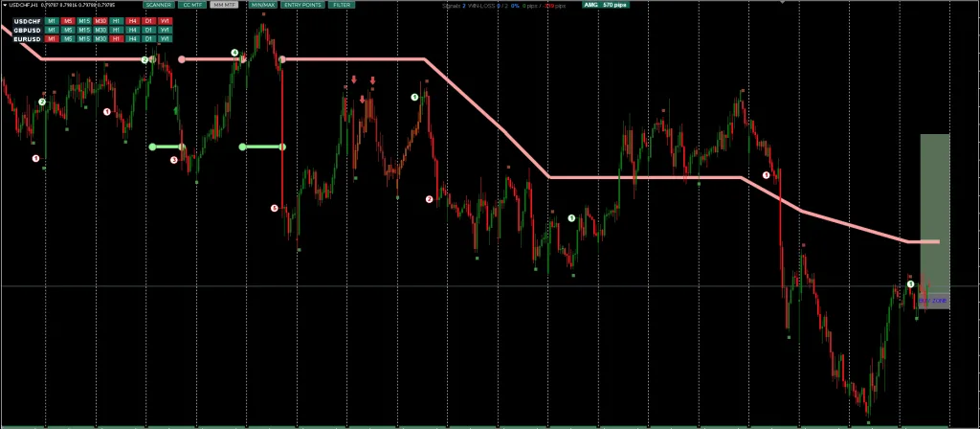This screenshot has height=429, width=980.
Task: Click the wave marker numbered 4
Action: point(235,53)
